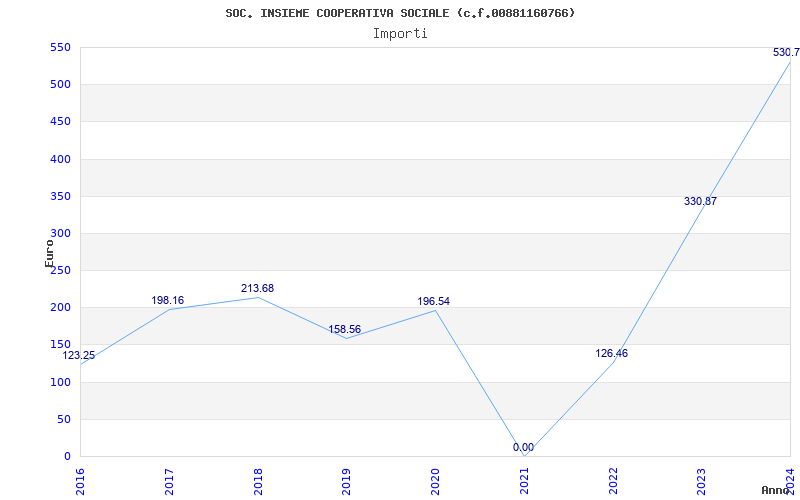Click the 330.87 data label
The image size is (800, 500).
pos(700,201)
